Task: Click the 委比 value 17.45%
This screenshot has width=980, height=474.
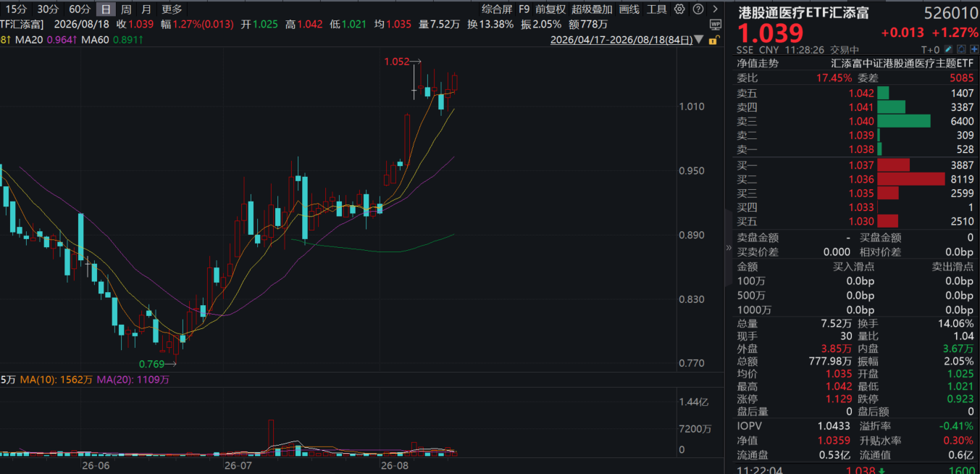Action: point(834,78)
